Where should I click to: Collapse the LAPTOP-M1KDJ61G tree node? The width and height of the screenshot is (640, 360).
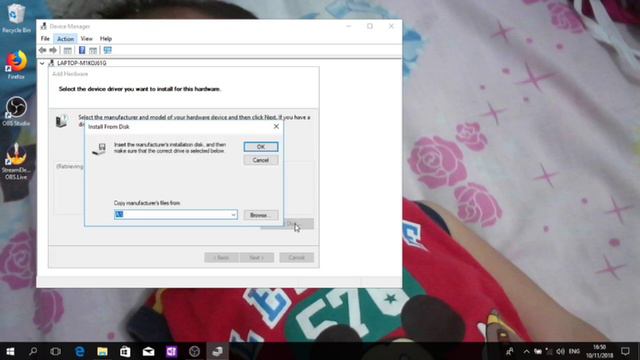tap(42, 63)
